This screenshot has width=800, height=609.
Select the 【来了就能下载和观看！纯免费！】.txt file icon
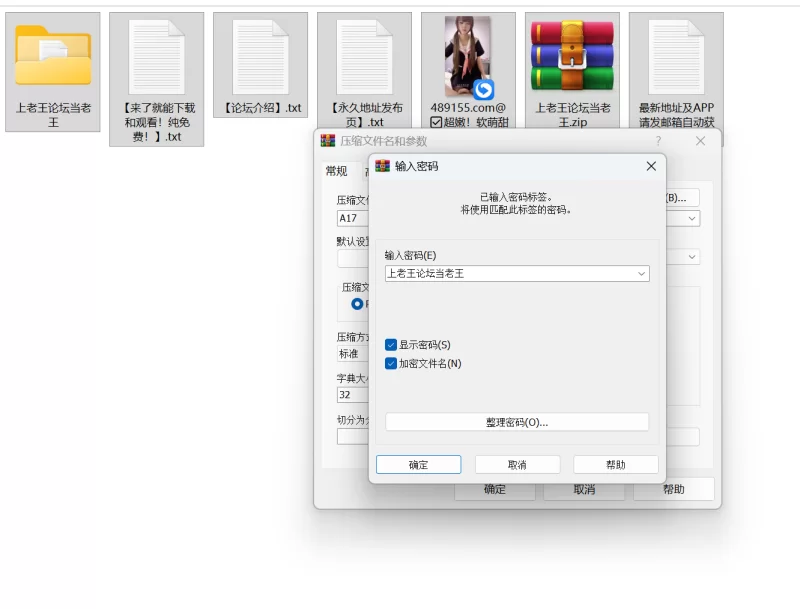click(157, 57)
